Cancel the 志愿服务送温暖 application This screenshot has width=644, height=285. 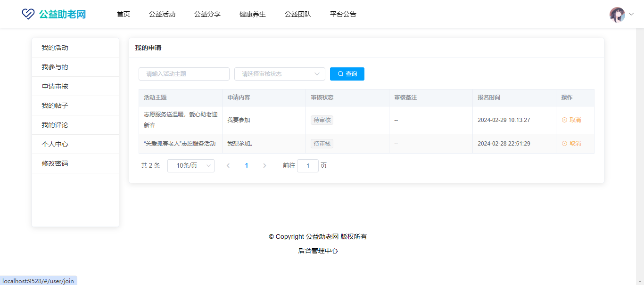571,120
